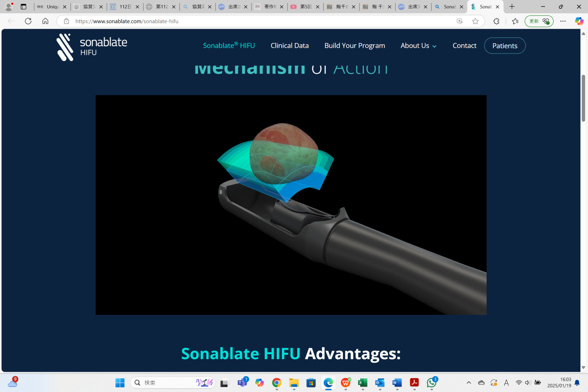The width and height of the screenshot is (588, 392).
Task: Open OneDrive tray icon
Action: (x=481, y=383)
